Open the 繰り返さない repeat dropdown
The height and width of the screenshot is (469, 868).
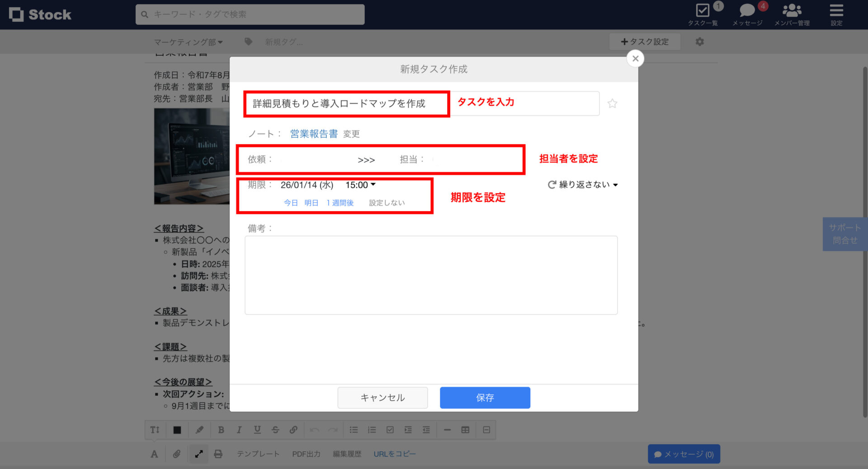click(582, 185)
